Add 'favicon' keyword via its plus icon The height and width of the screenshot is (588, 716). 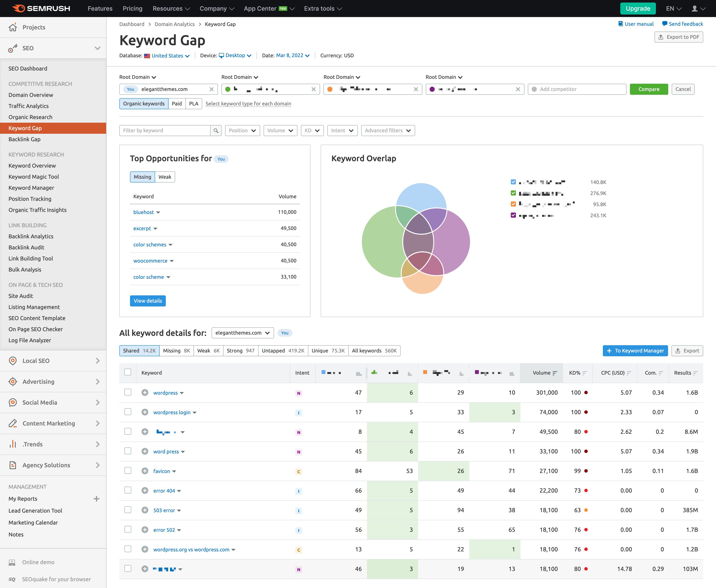point(145,471)
